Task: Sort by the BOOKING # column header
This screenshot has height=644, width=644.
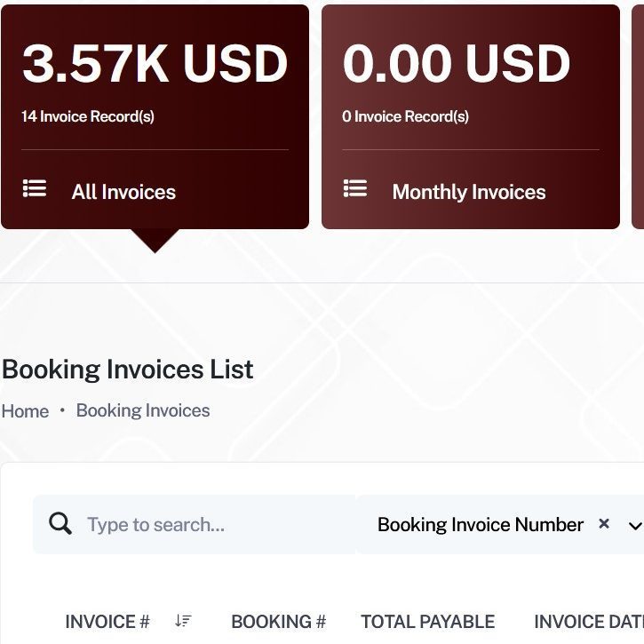Action: tap(278, 622)
